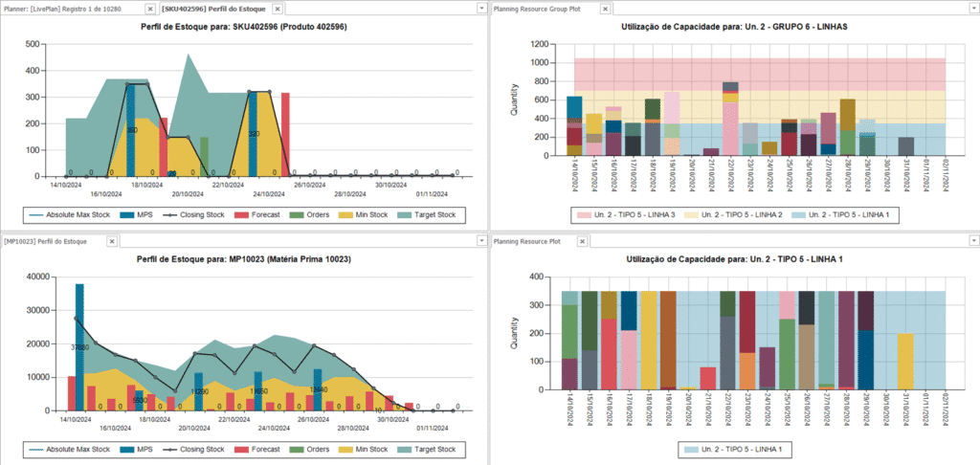This screenshot has height=465, width=980.
Task: Open tab list dropdown of SKU402596 panel
Action: click(x=479, y=9)
